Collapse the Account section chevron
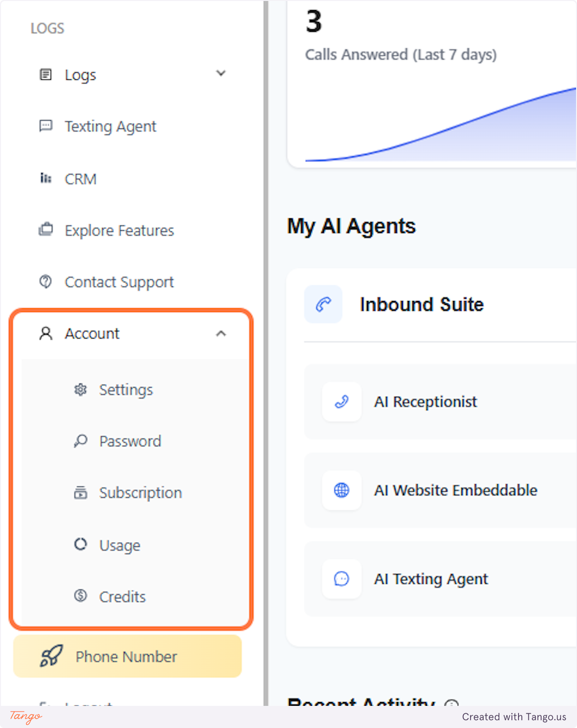 (222, 333)
